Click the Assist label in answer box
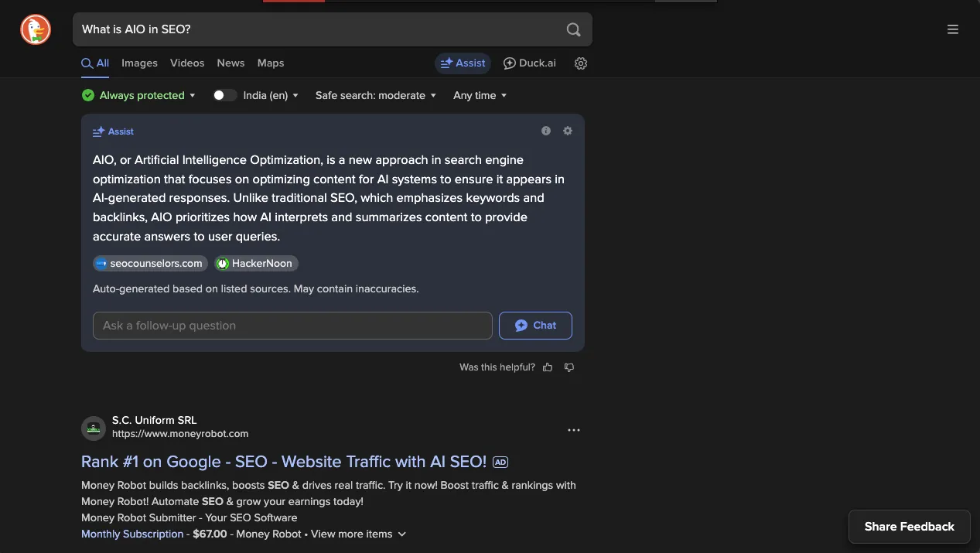The height and width of the screenshot is (553, 980). (121, 131)
